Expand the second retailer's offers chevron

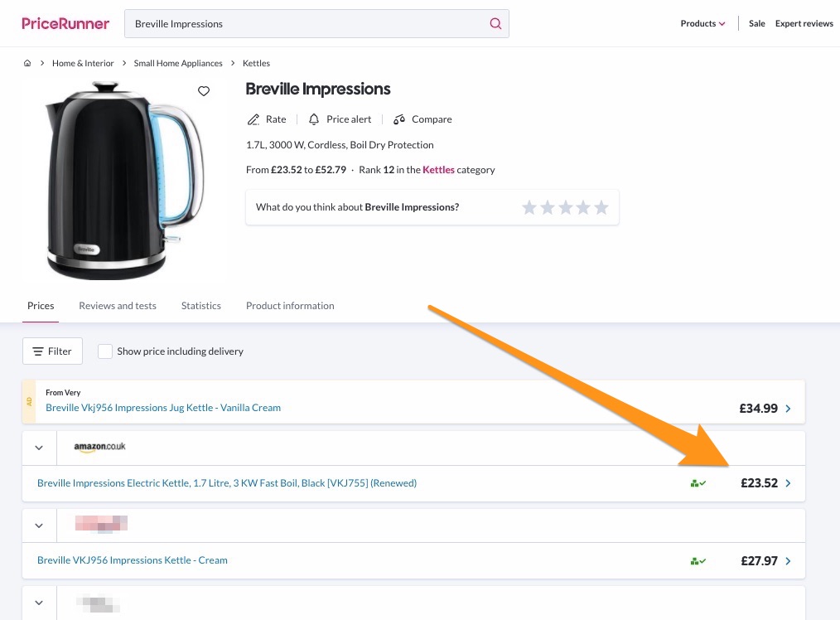[x=39, y=526]
